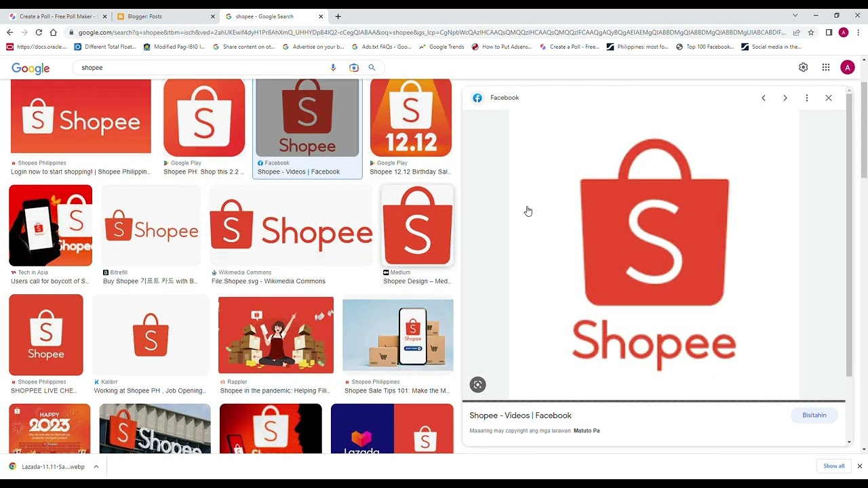Viewport: 868px width, 488px height.
Task: Select the Happy 2023 image thumbnail
Action: (50, 429)
